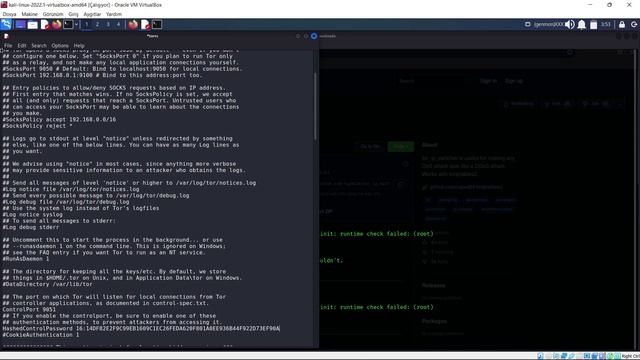Lock the screen with the padlock icon
Viewport: 640px width, 360px height.
622,24
